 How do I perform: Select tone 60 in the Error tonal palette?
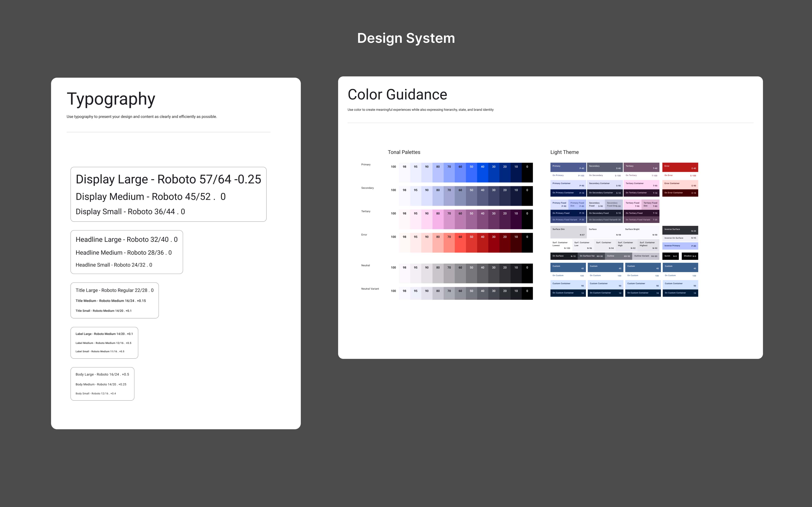(x=460, y=243)
